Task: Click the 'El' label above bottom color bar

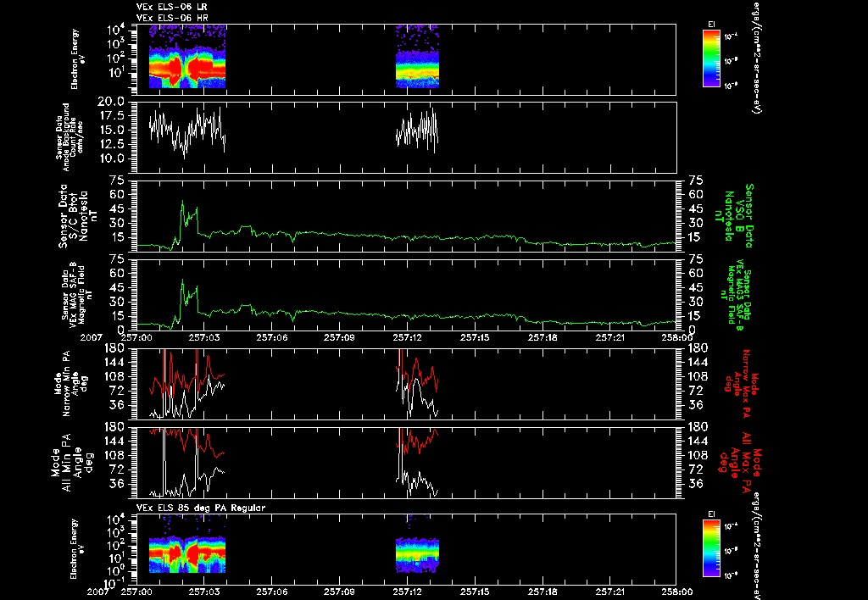Action: coord(711,514)
